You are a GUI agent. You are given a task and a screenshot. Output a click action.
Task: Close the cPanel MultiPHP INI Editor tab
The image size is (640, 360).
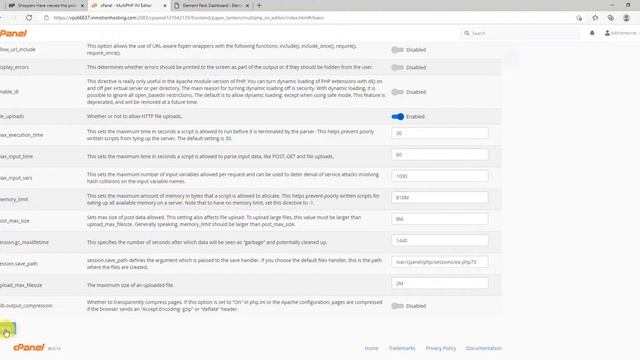(165, 6)
